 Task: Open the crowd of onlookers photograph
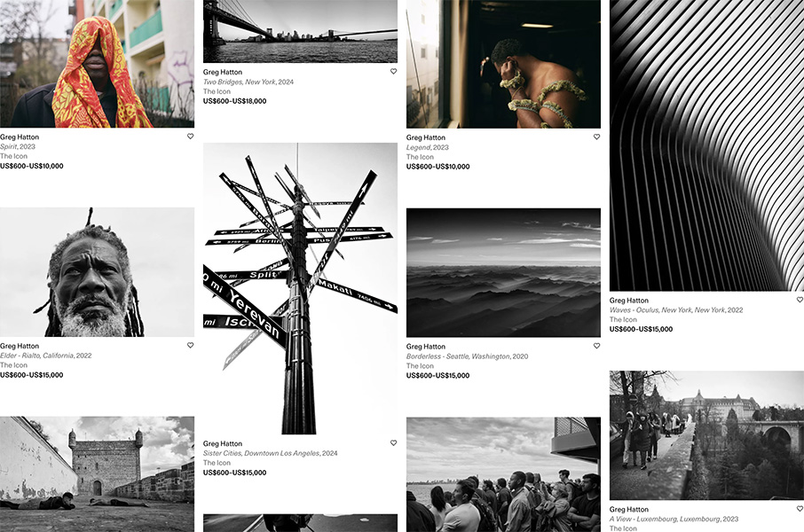pyautogui.click(x=503, y=474)
